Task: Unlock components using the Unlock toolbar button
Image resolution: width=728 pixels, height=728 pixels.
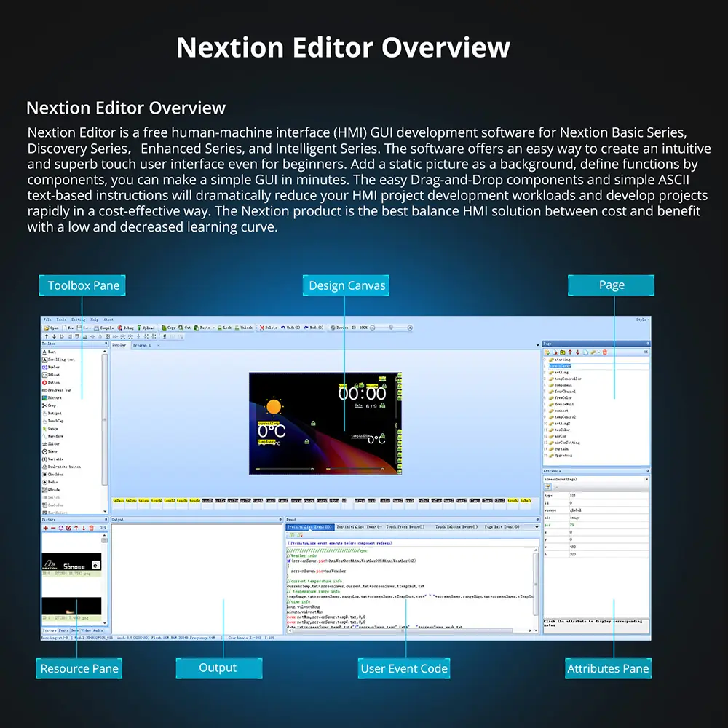Action: tap(242, 328)
